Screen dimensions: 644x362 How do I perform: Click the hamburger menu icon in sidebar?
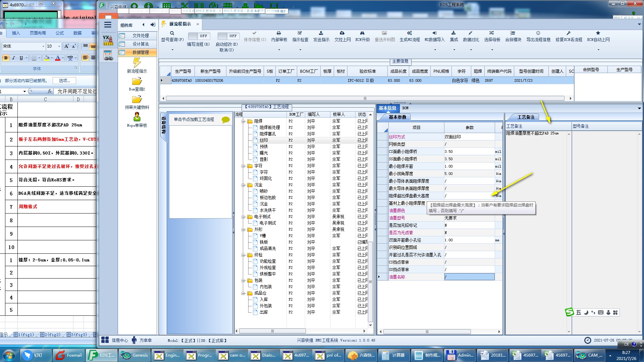108,25
